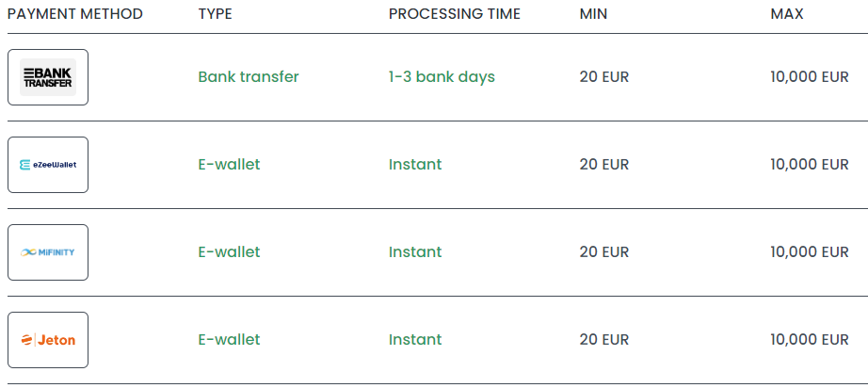Viewport: 868px width, 388px height.
Task: Select the eZeeWallet logo
Action: point(48,165)
